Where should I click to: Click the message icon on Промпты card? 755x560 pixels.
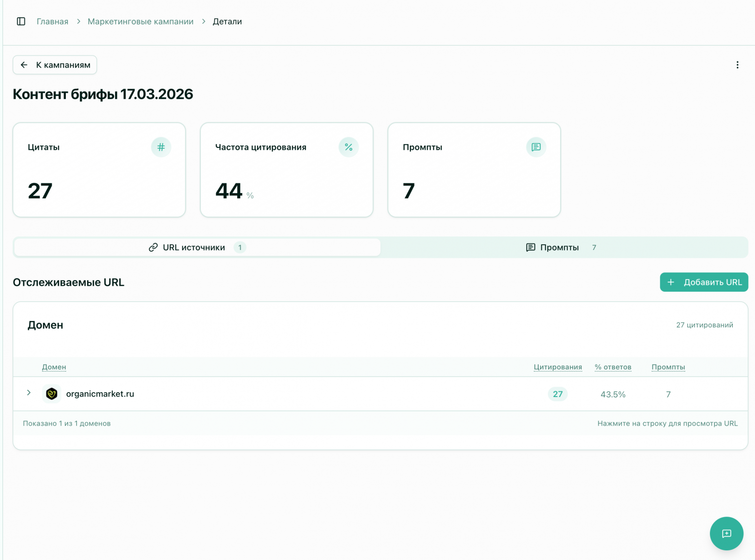[x=536, y=147]
